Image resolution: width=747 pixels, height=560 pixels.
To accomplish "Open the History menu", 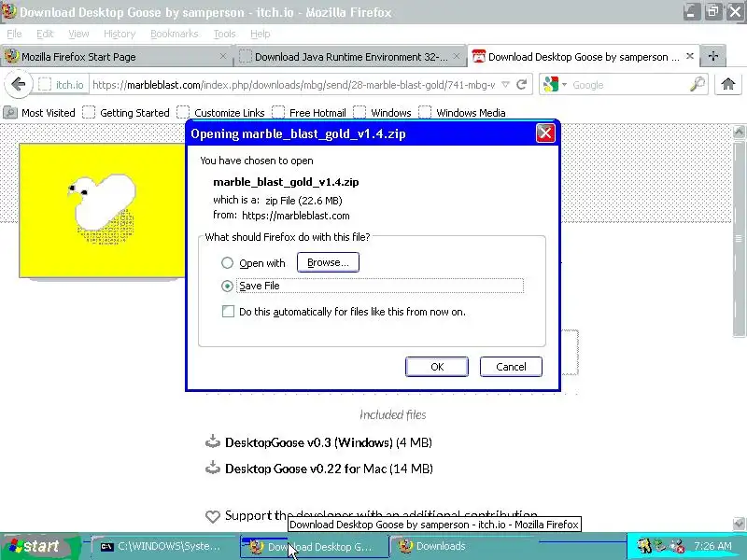I will point(120,34).
